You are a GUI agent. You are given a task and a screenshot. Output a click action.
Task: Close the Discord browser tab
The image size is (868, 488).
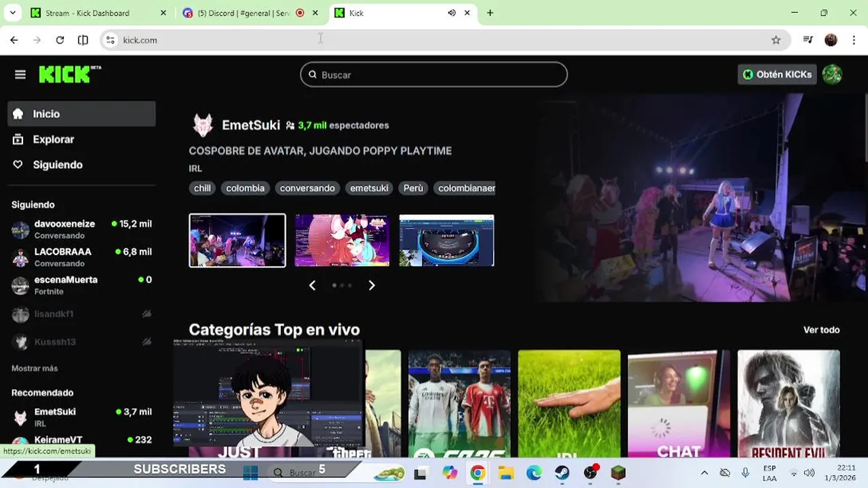click(315, 13)
